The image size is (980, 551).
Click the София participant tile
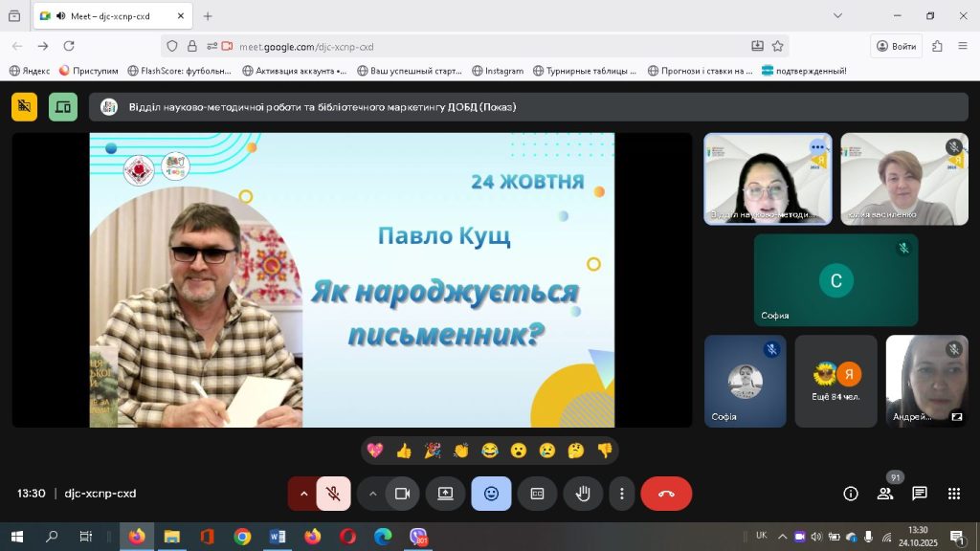pos(835,280)
